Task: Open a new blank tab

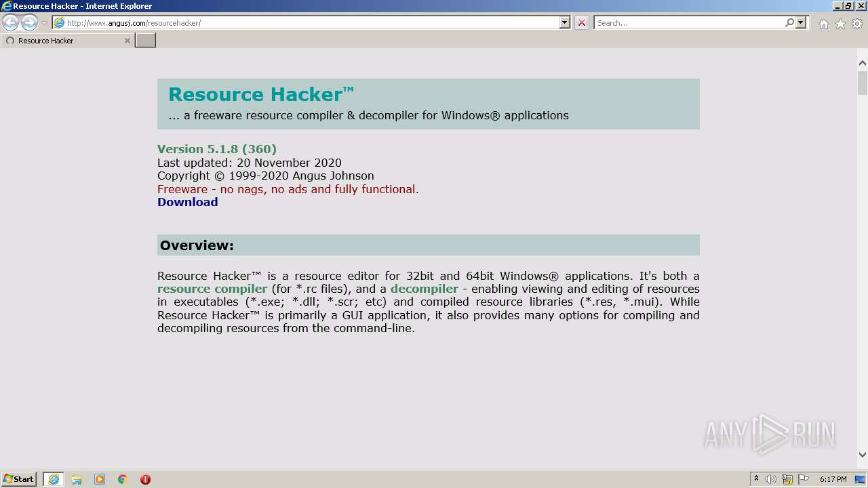Action: pos(146,41)
